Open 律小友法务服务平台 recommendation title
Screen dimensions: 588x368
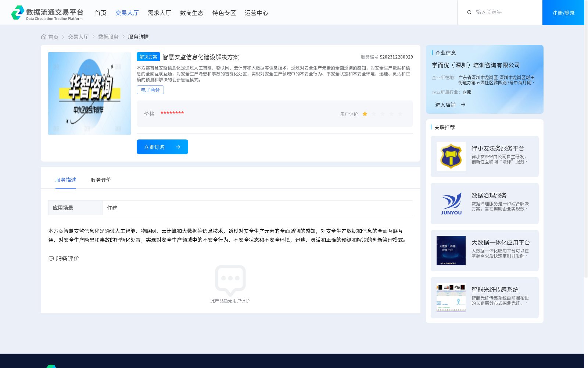pyautogui.click(x=498, y=148)
